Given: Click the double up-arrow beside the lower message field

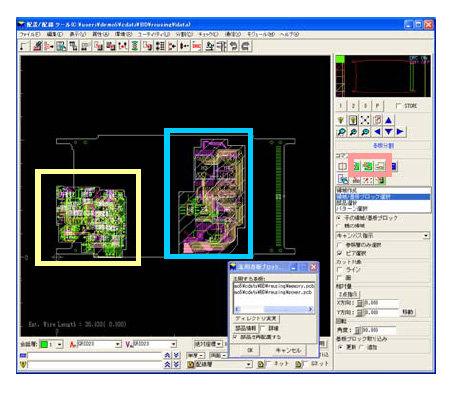Looking at the screenshot, I should coord(167,365).
